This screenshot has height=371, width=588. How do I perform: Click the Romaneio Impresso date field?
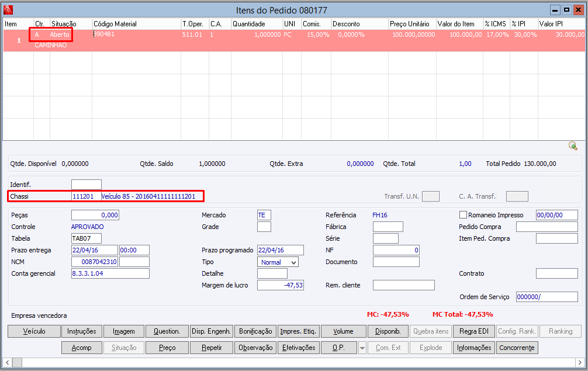pyautogui.click(x=557, y=215)
